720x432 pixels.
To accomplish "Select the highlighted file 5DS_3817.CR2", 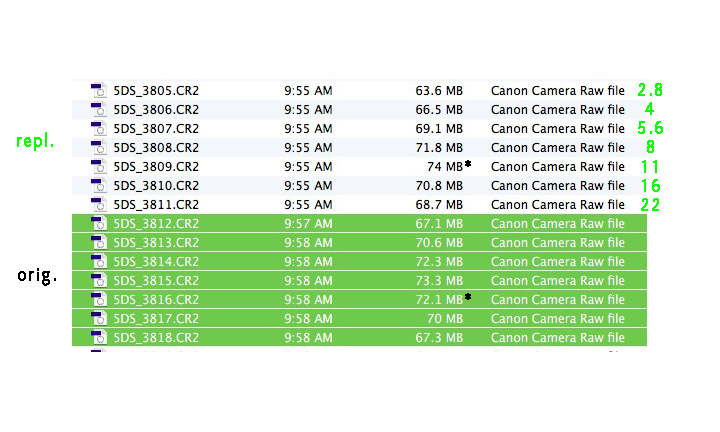I will (x=359, y=318).
